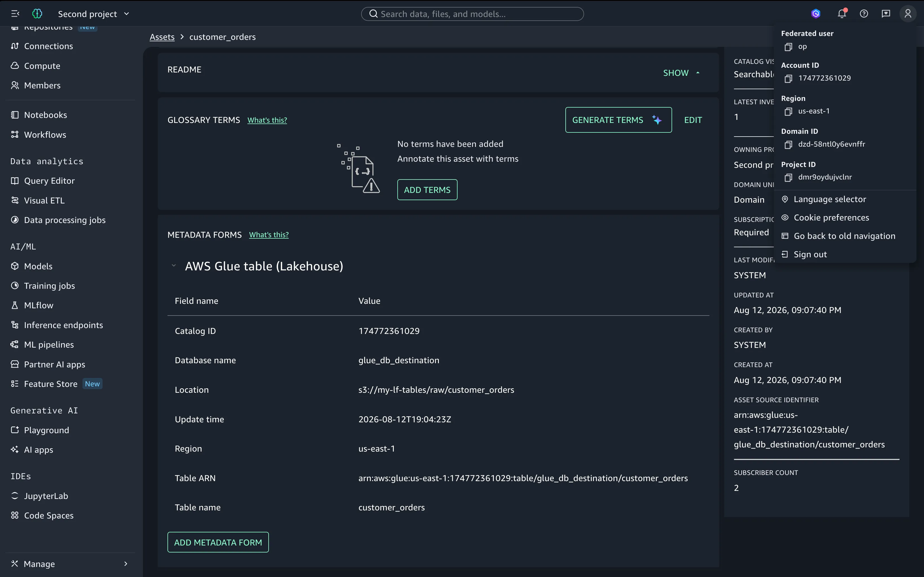
Task: Toggle the user profile icon menu
Action: 908,14
